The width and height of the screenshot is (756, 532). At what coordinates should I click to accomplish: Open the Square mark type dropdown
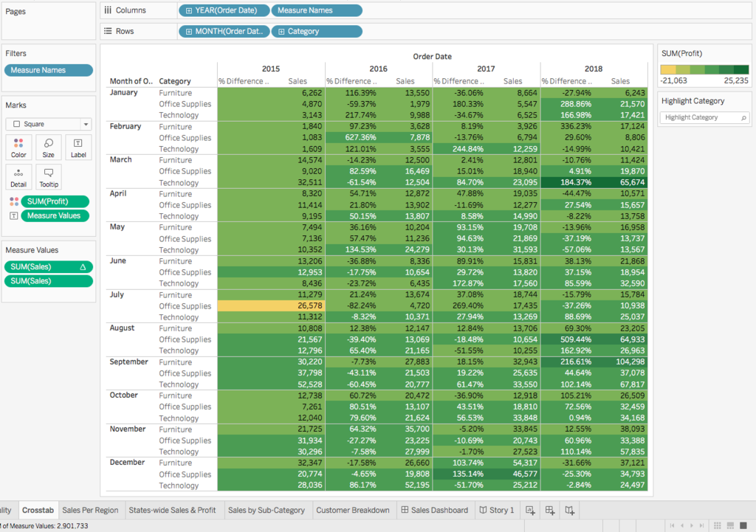click(48, 124)
